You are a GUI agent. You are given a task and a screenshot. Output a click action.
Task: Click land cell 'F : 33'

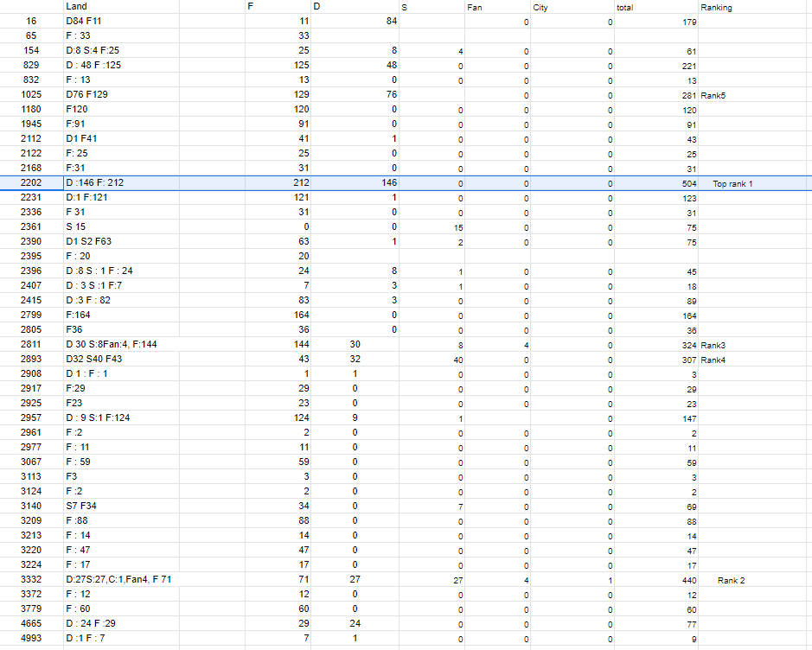pos(122,35)
